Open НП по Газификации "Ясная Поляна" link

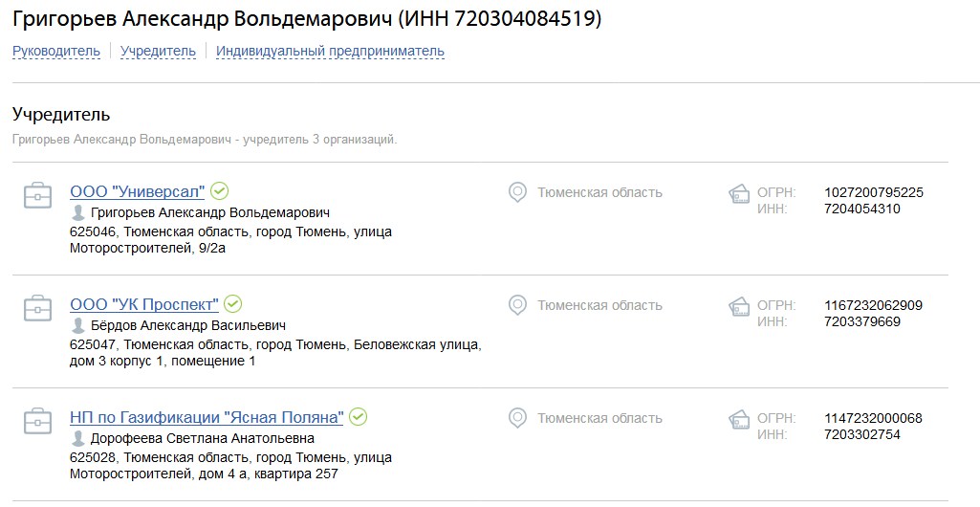point(207,417)
